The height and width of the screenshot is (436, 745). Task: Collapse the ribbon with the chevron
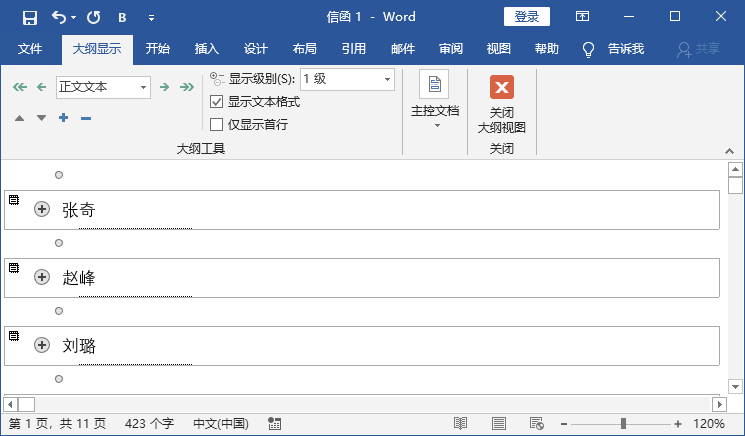point(729,151)
